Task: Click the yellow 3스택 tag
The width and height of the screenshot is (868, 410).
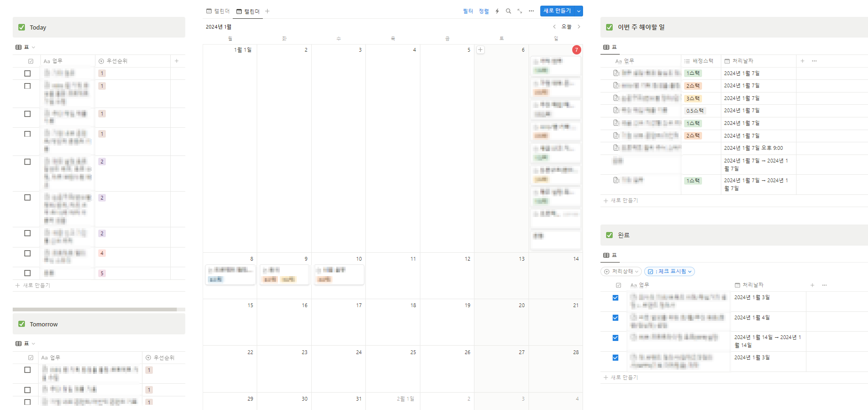Action: [693, 98]
